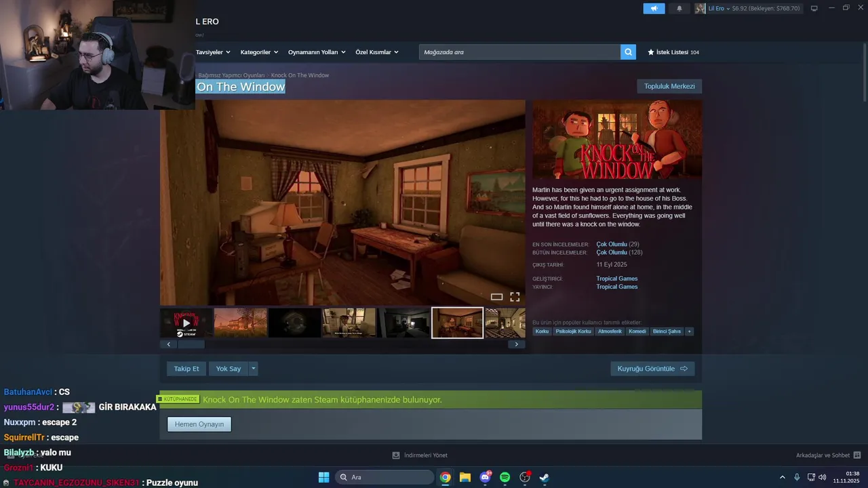Open dropdown arrow beside Yok Say
This screenshot has width=868, height=488.
click(254, 369)
